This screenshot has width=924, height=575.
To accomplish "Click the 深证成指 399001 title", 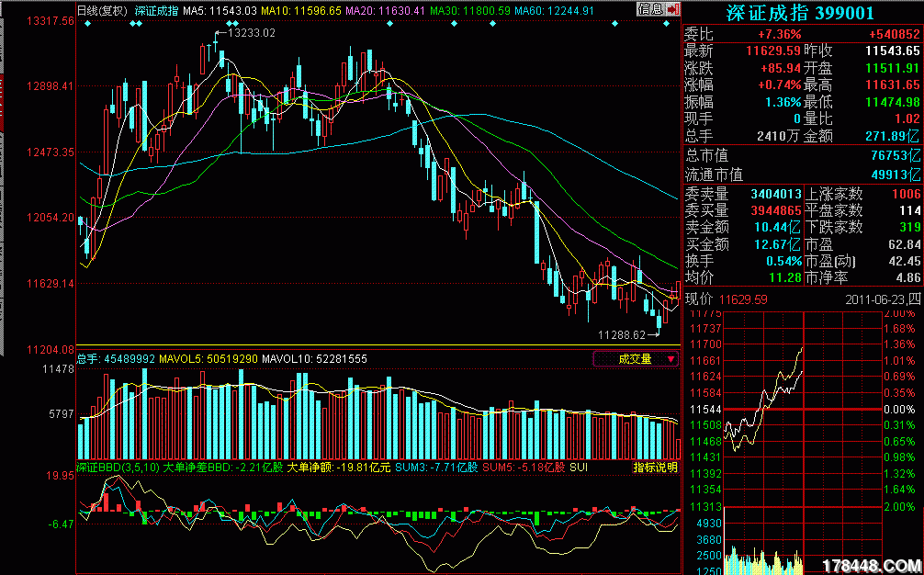I will click(802, 14).
